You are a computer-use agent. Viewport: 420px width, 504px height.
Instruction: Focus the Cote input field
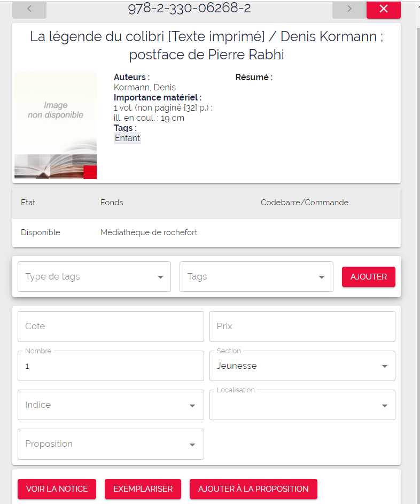pyautogui.click(x=111, y=326)
